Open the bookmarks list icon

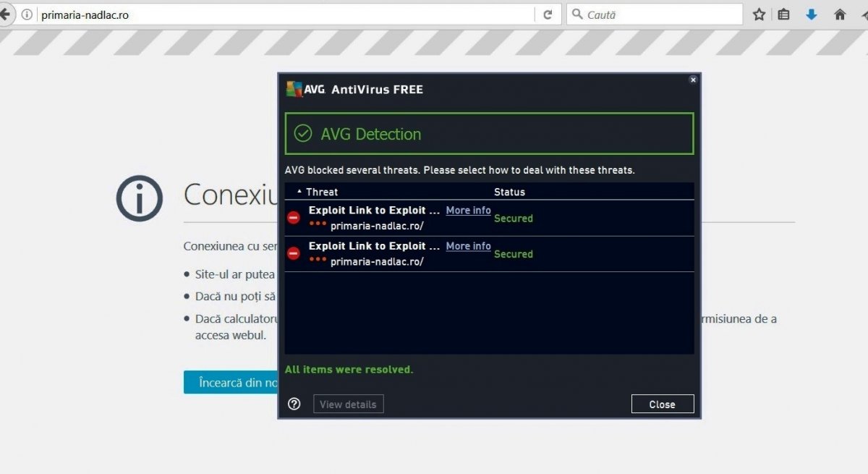[783, 14]
